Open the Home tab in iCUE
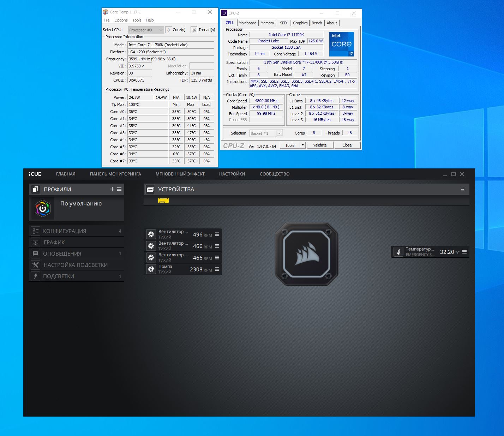Screen dimensions: 504x436 pos(66,174)
